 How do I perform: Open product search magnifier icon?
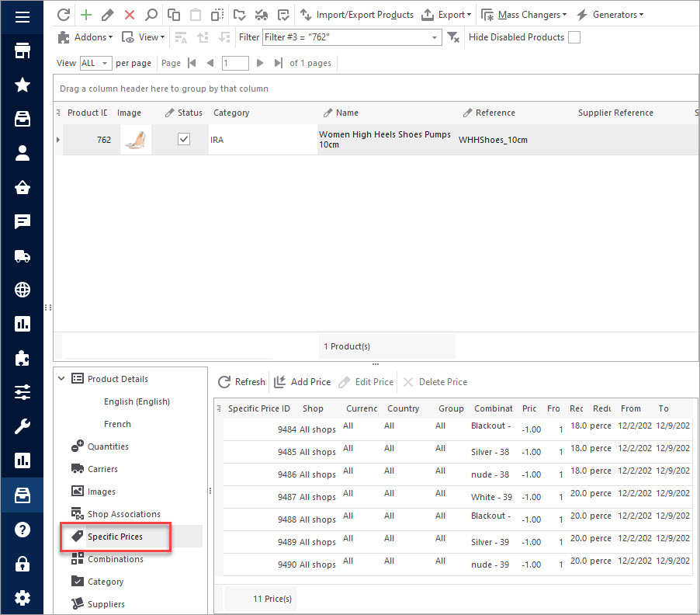coord(151,15)
